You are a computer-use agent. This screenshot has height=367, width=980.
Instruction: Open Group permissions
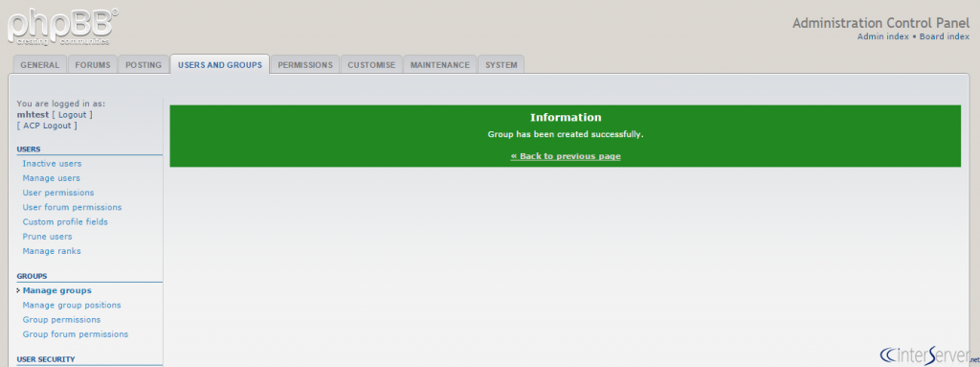click(x=61, y=319)
